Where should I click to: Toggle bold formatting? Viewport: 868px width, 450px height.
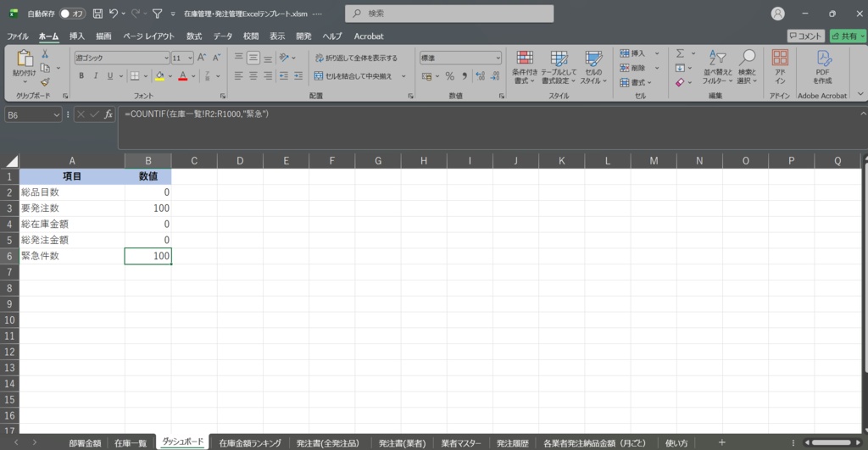pyautogui.click(x=81, y=75)
